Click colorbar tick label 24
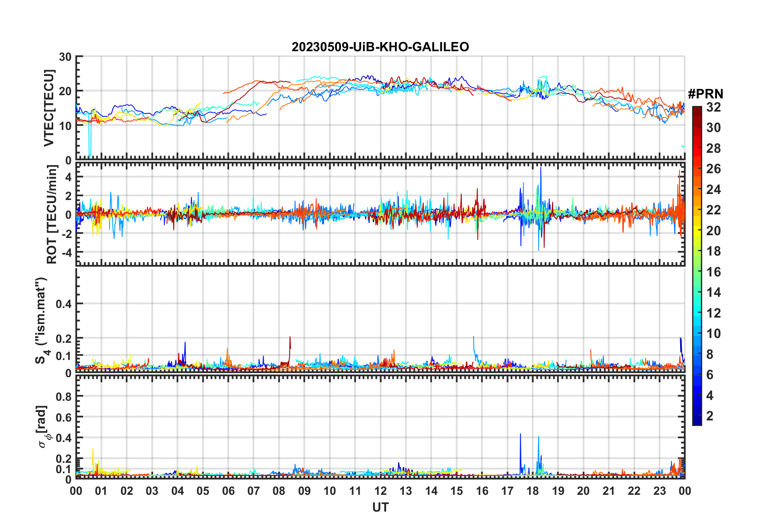This screenshot has height=532, width=761. (713, 190)
